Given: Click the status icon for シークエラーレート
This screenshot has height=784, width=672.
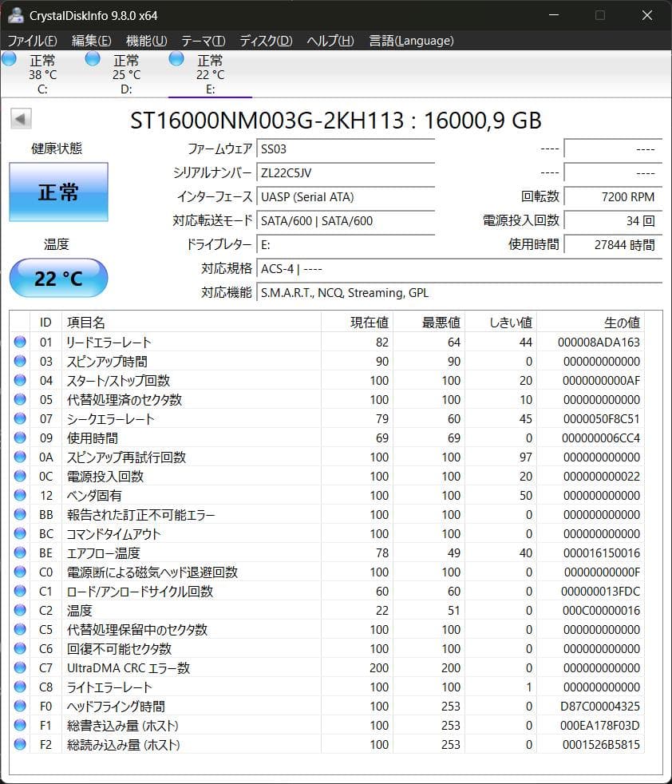Looking at the screenshot, I should pyautogui.click(x=20, y=418).
